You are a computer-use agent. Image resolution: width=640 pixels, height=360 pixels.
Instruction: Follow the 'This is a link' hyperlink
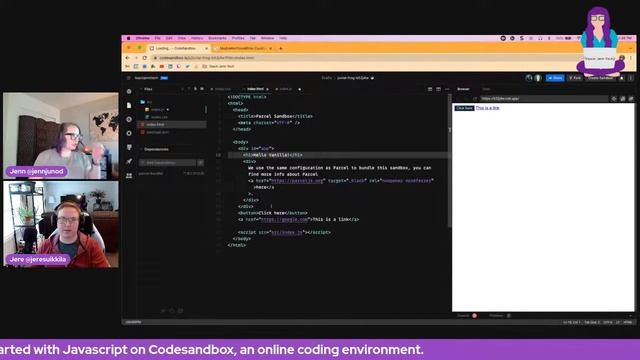[x=487, y=108]
